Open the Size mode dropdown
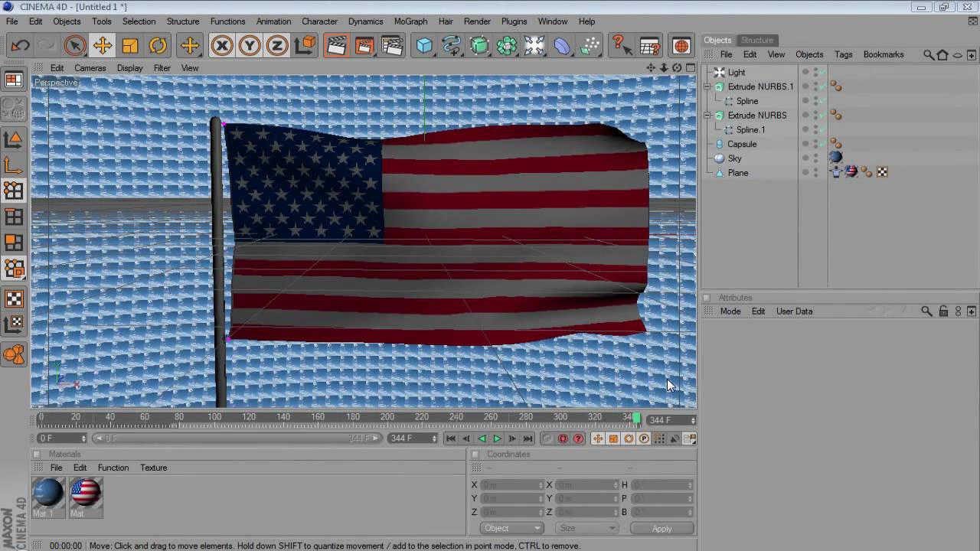Screen dimensions: 980x551 (587, 528)
